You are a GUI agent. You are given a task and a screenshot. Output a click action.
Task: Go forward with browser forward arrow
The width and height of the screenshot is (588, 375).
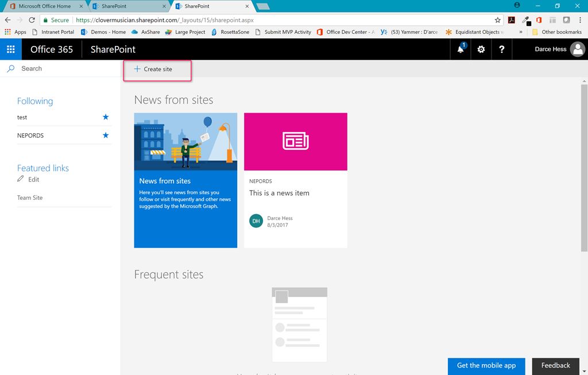tap(20, 20)
